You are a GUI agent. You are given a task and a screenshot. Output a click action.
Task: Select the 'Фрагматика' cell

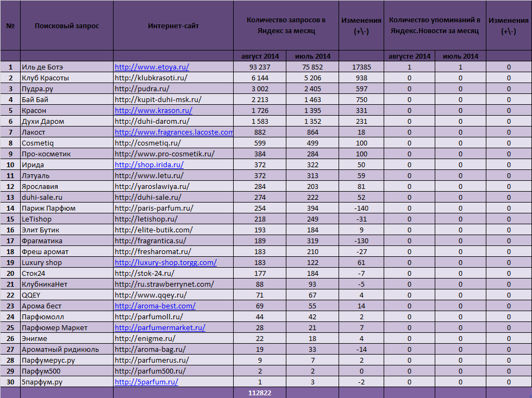pos(67,241)
